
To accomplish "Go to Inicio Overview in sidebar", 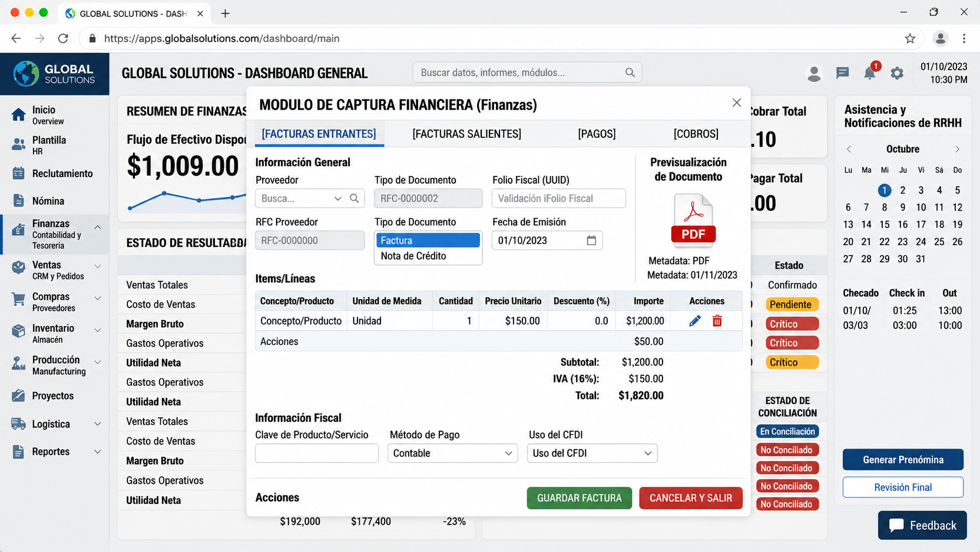I will (55, 115).
